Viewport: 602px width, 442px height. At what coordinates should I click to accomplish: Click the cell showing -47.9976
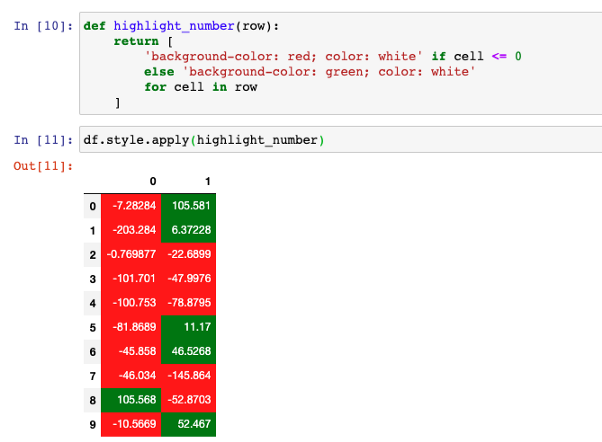click(188, 278)
